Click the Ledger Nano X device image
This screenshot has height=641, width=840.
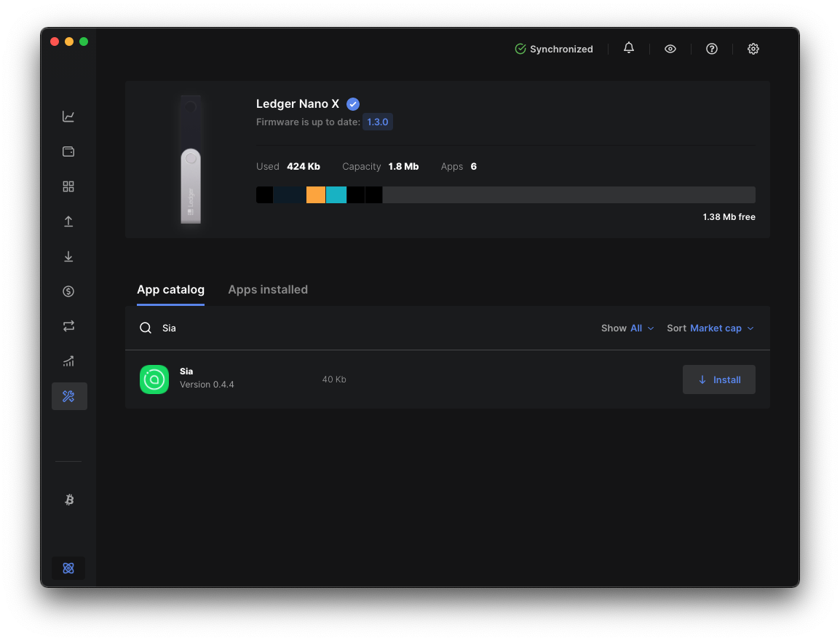pyautogui.click(x=191, y=160)
